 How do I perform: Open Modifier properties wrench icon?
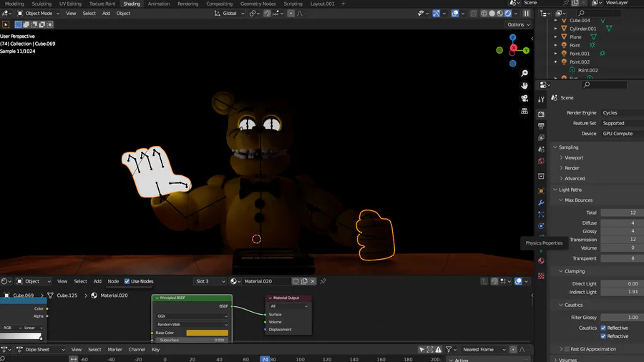542,202
